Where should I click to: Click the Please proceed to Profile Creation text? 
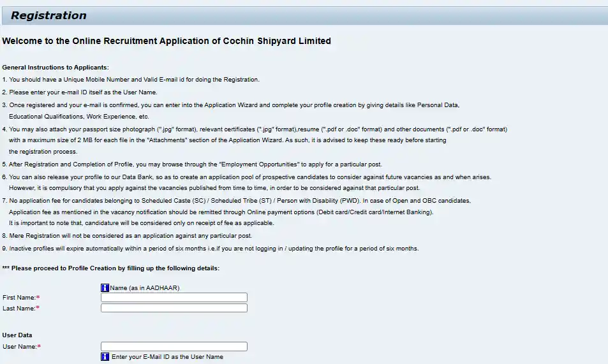111,268
